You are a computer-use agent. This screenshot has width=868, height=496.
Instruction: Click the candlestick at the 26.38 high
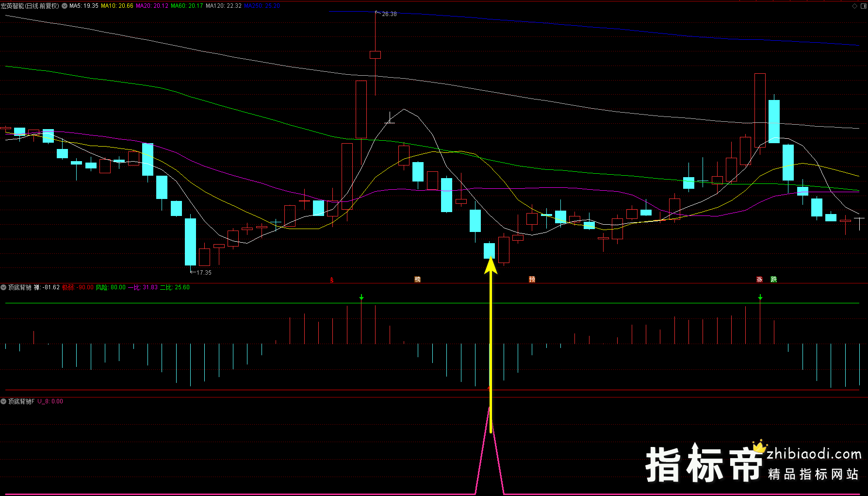pyautogui.click(x=375, y=54)
